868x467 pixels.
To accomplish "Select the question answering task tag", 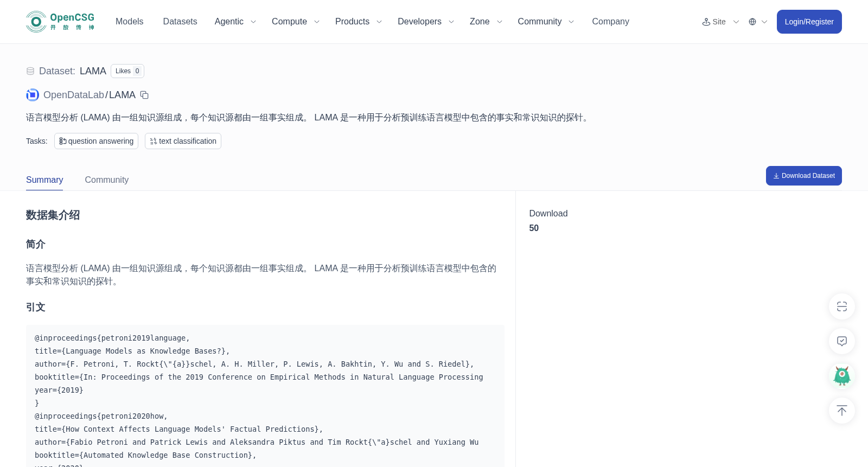I will coord(96,141).
